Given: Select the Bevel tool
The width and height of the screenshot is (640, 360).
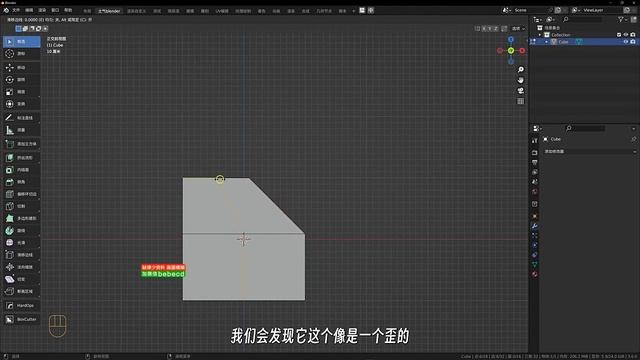Looking at the screenshot, I should pyautogui.click(x=22, y=182).
